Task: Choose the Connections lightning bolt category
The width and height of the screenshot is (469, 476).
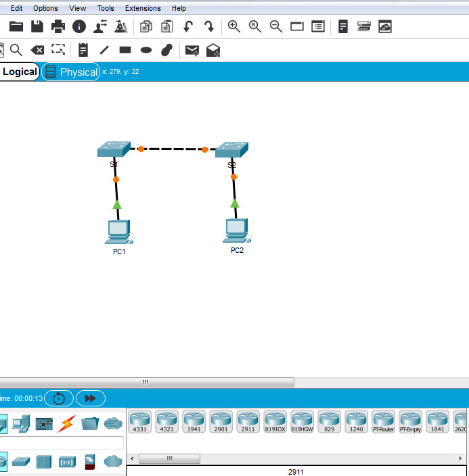Action: [67, 423]
